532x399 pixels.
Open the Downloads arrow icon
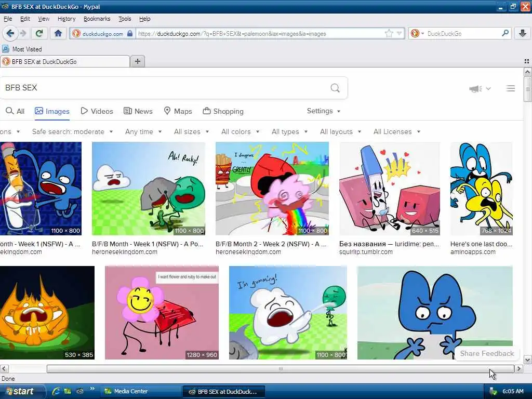click(523, 33)
